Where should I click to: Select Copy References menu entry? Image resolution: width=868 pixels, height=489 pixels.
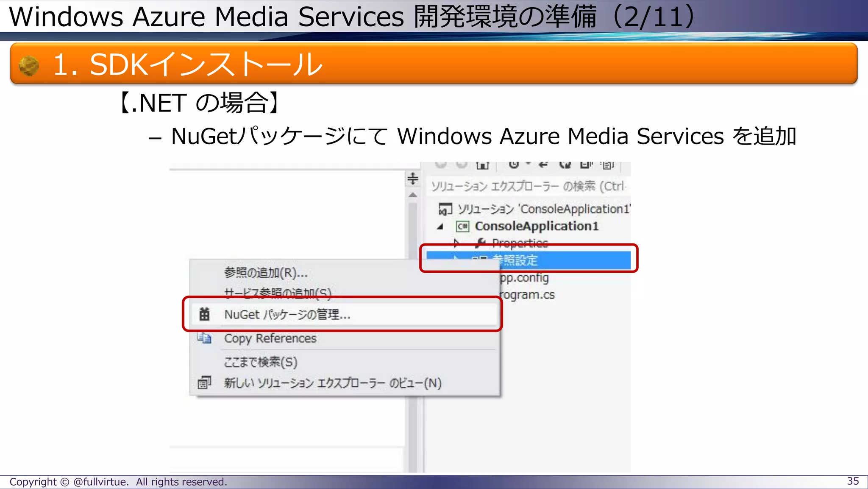tap(270, 338)
